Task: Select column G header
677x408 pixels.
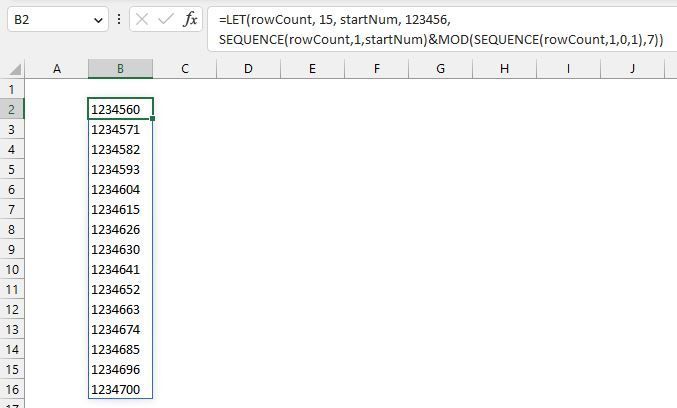Action: click(x=440, y=69)
